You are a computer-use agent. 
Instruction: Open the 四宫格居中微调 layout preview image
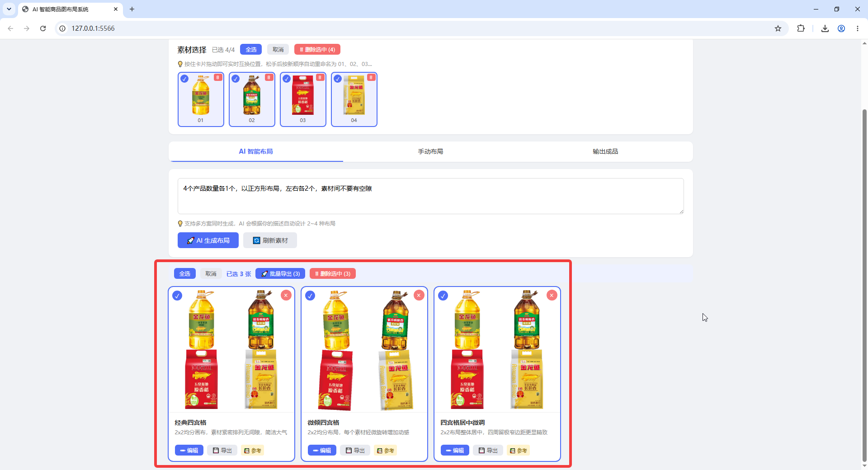497,350
